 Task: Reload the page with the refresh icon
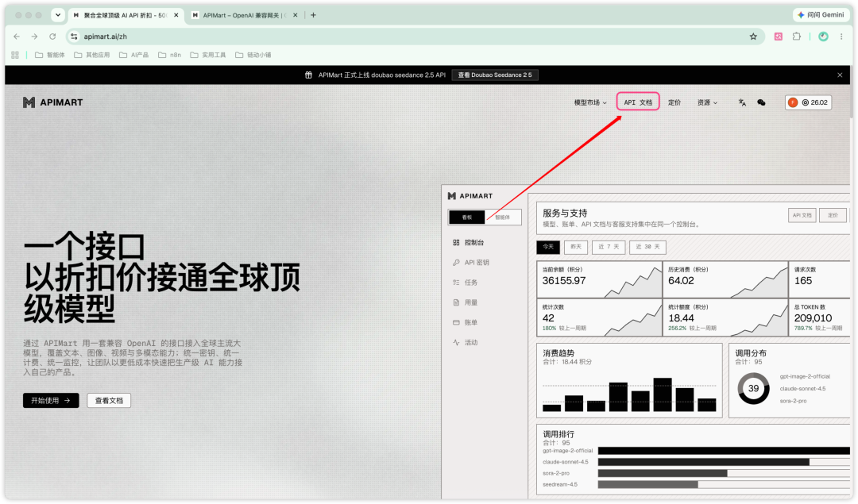(x=52, y=37)
